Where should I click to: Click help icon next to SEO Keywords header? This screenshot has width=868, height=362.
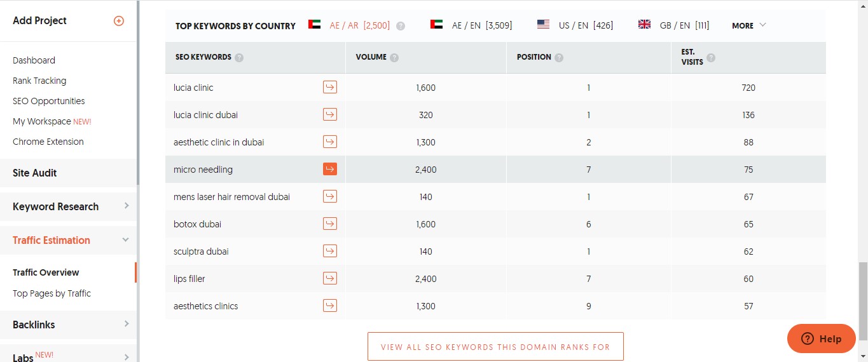coord(239,58)
